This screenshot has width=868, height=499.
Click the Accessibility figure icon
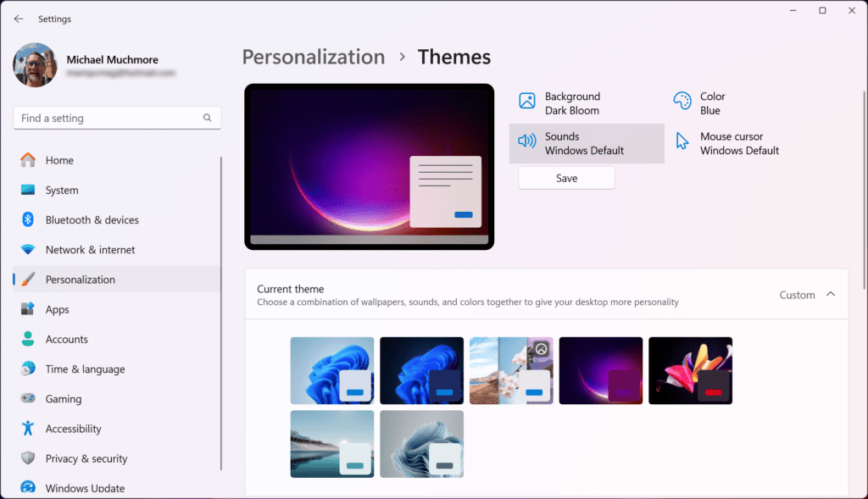[28, 428]
